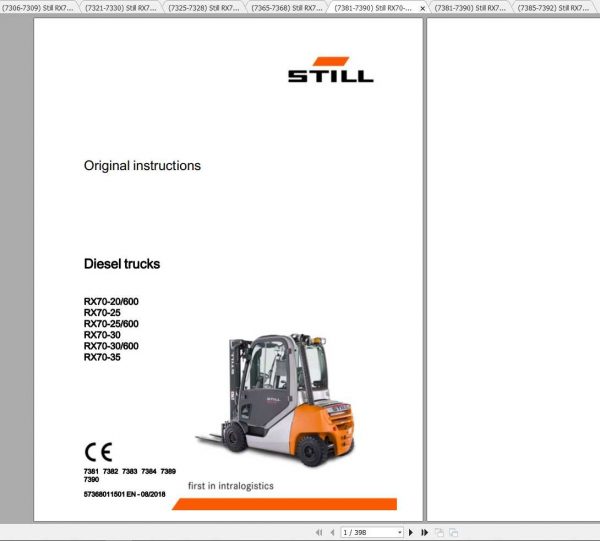Viewport: 600px width, 541px height.
Task: Jump to the last page
Action: click(424, 532)
